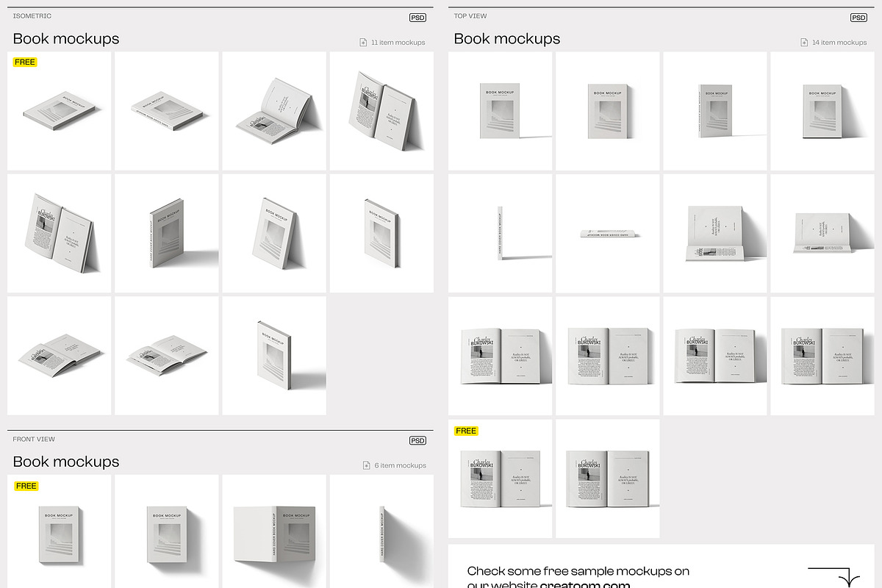Click the yellow FREE badge in the Top View section

click(466, 431)
